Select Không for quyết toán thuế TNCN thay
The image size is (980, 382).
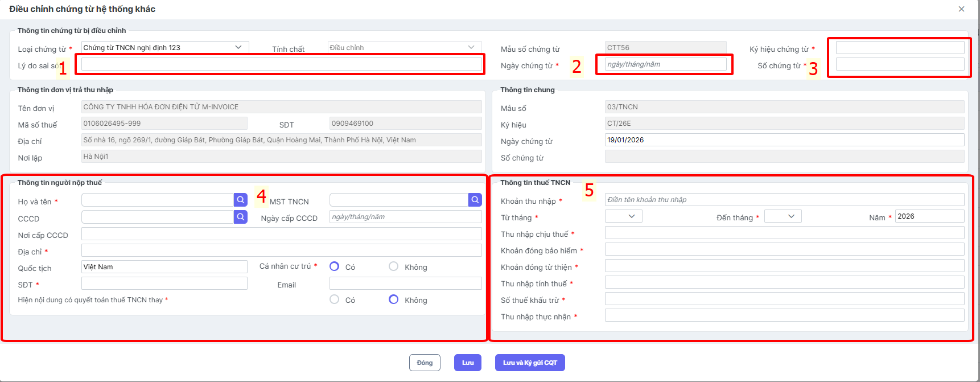393,299
